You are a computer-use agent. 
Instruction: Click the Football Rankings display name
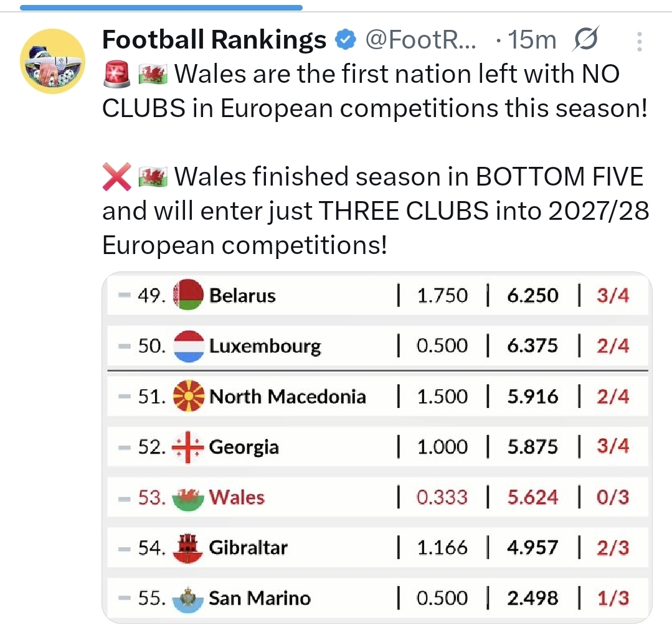pos(214,40)
